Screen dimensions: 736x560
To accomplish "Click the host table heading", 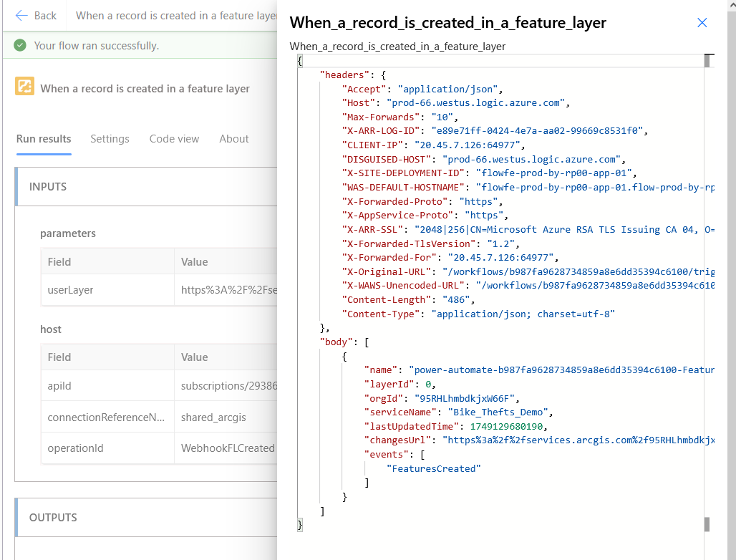I will tap(51, 329).
